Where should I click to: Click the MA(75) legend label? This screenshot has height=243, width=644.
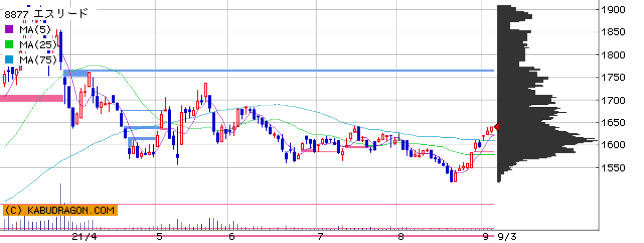(x=37, y=59)
